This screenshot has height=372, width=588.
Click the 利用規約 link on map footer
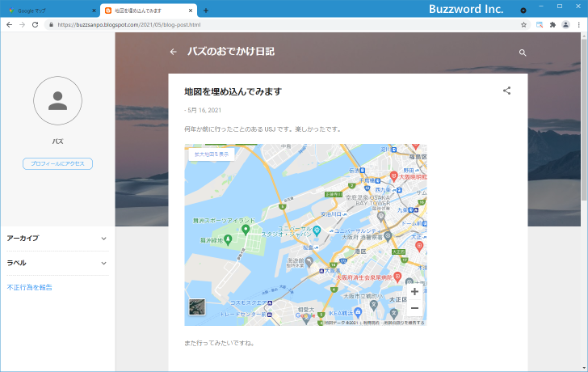371,323
